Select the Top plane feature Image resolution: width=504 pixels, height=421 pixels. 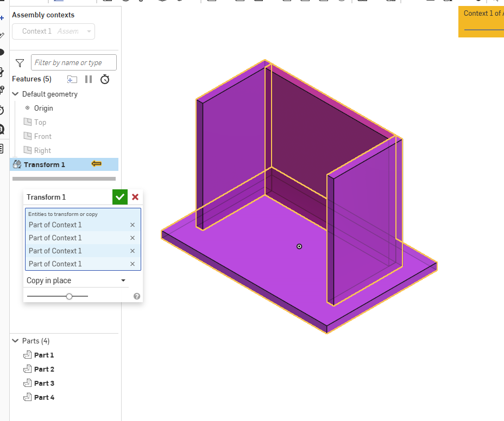[x=40, y=123]
